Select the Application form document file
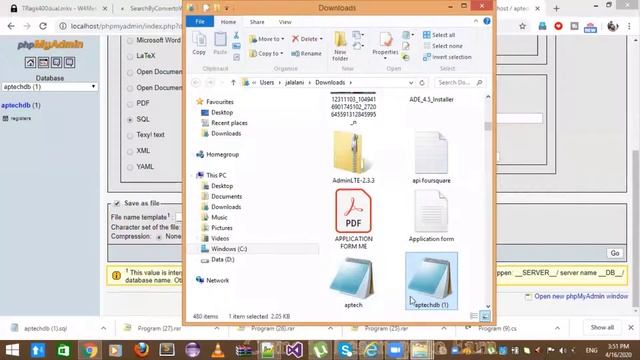The height and width of the screenshot is (360, 640). click(431, 216)
